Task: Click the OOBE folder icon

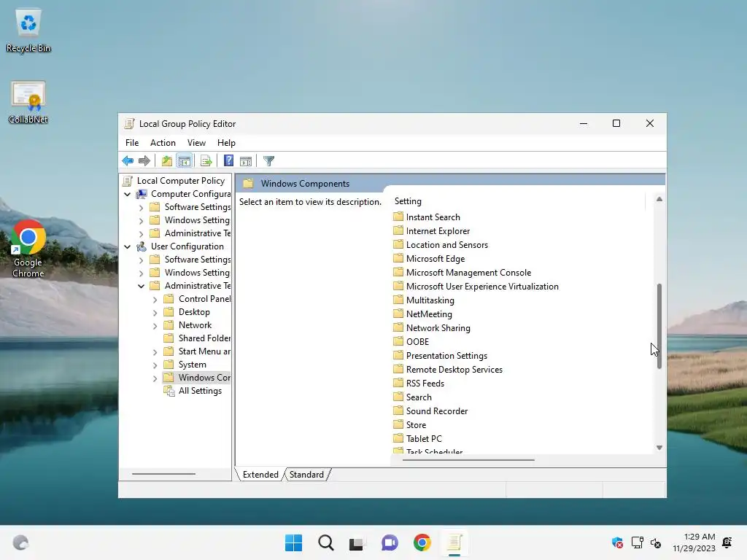Action: tap(398, 341)
